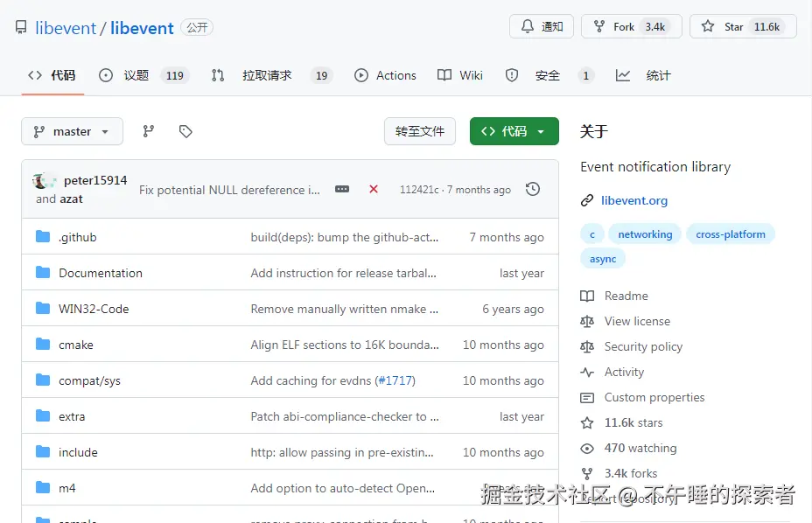Screen dimensions: 812x523
Task: Click the Activity pulse icon
Action: coord(588,372)
